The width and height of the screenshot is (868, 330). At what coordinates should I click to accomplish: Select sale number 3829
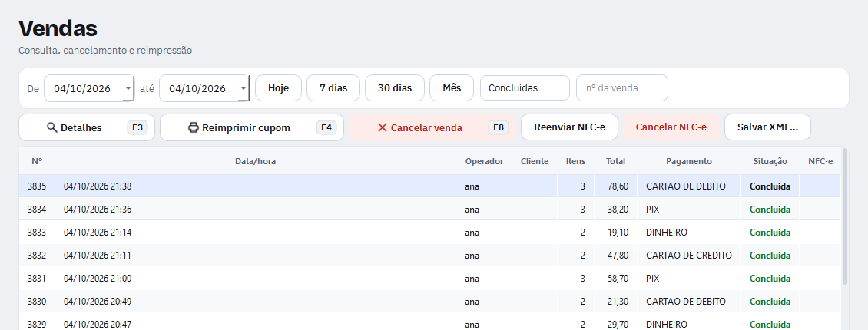click(37, 325)
